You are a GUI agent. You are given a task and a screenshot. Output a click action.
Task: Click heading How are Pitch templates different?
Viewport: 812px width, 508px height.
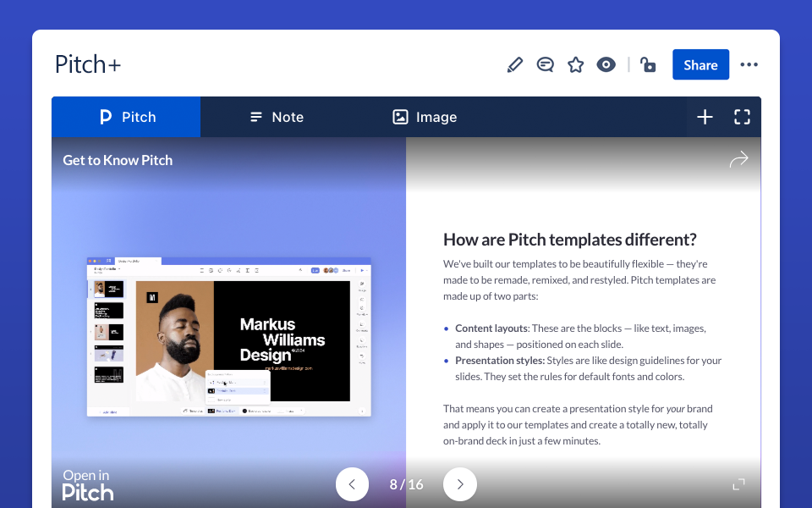tap(569, 240)
